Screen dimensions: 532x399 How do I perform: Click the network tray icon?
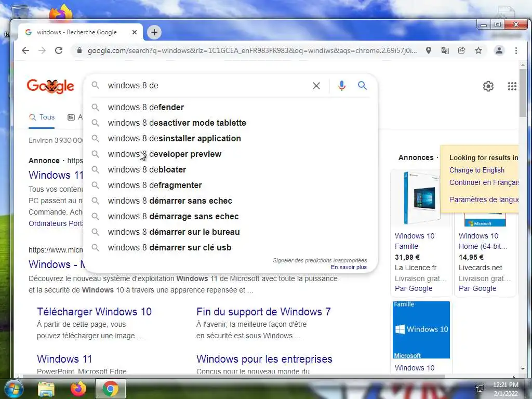pos(480,389)
